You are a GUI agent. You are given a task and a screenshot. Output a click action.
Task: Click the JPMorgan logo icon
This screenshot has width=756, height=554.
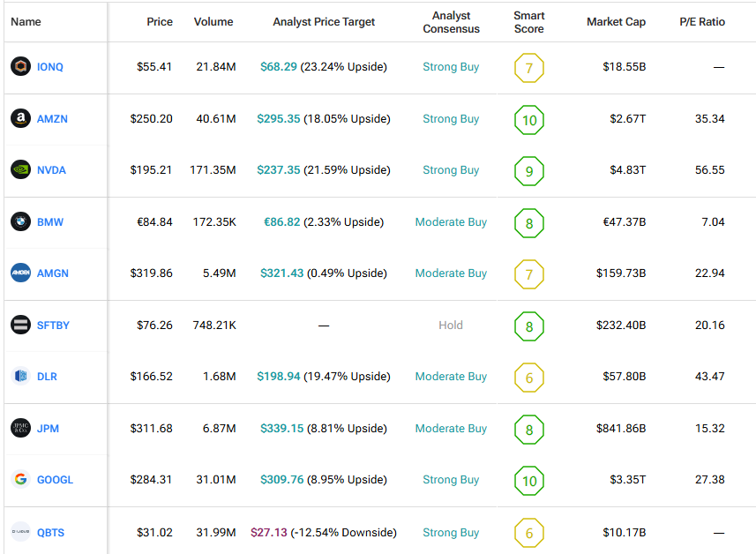[x=20, y=429]
